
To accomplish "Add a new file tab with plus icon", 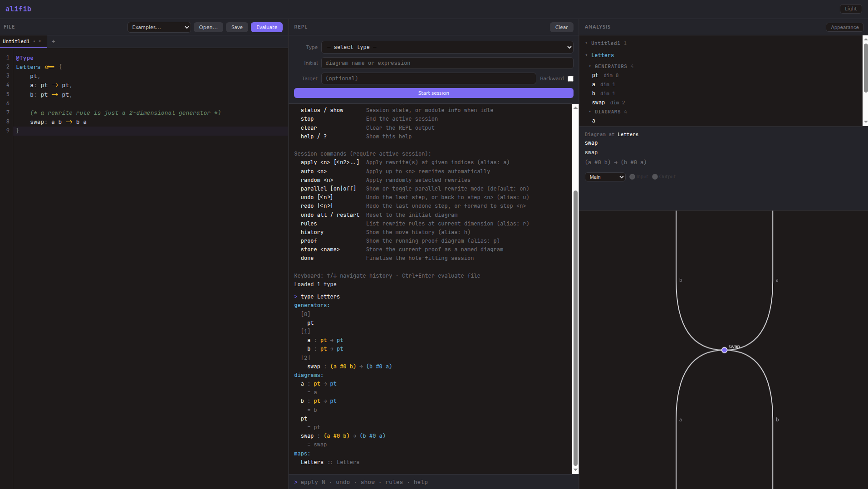I will click(53, 42).
